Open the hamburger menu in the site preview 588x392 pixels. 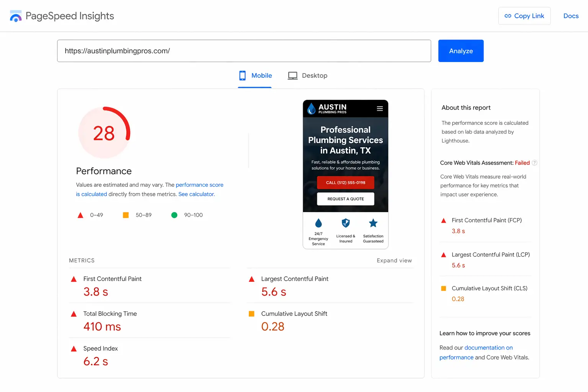[x=380, y=109]
